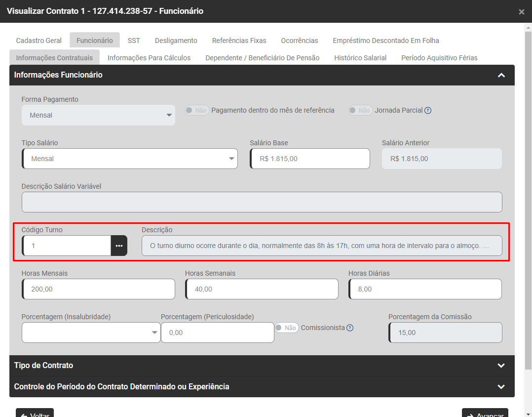The height and width of the screenshot is (417, 532).
Task: Toggle Pagamento dentro do mês de referência
Action: tap(197, 111)
